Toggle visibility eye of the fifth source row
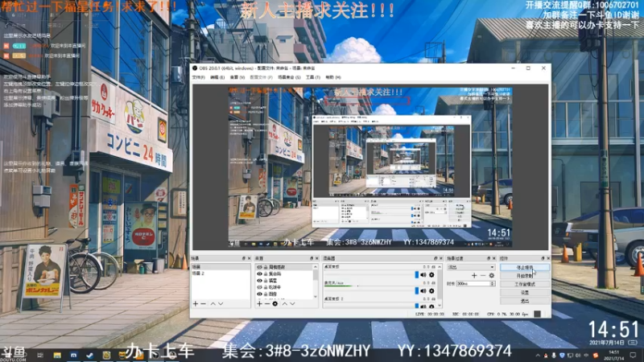644x362 pixels. click(259, 294)
